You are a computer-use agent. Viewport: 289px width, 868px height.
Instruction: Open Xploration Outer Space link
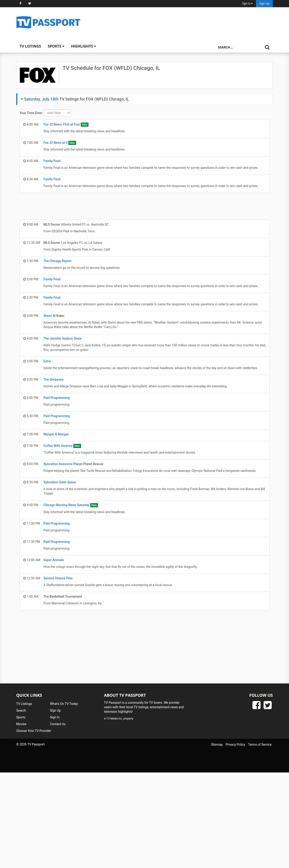(60, 482)
